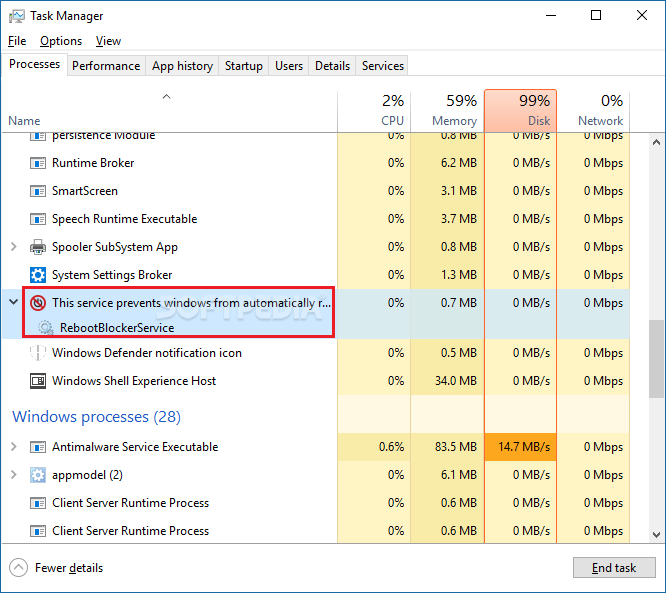The image size is (666, 593).
Task: Click the 83.5 MB memory cell
Action: [447, 447]
